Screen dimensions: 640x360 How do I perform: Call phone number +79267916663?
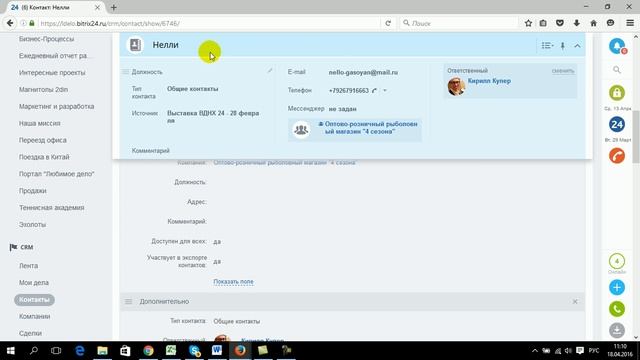click(x=349, y=91)
